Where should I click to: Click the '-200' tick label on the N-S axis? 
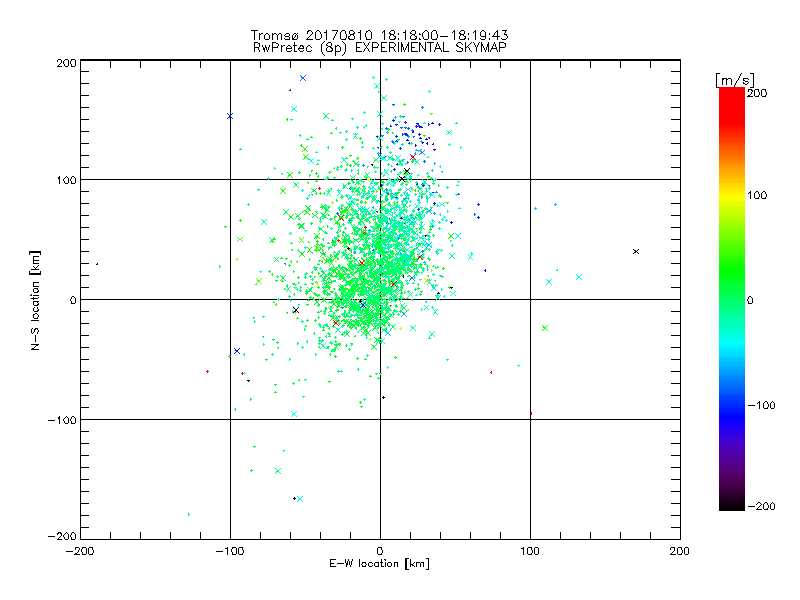click(x=62, y=536)
